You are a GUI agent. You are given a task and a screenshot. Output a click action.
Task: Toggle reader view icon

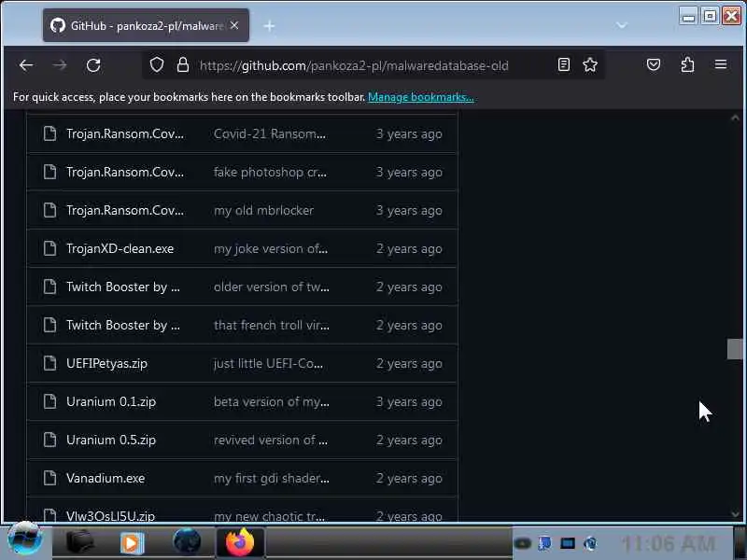[x=564, y=64]
